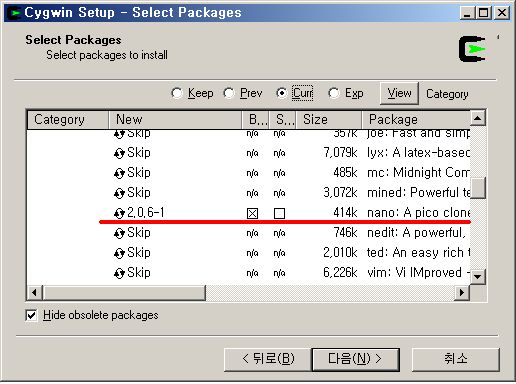Click vertical scrollbar up arrow
The width and height of the screenshot is (516, 384).
coord(478,118)
